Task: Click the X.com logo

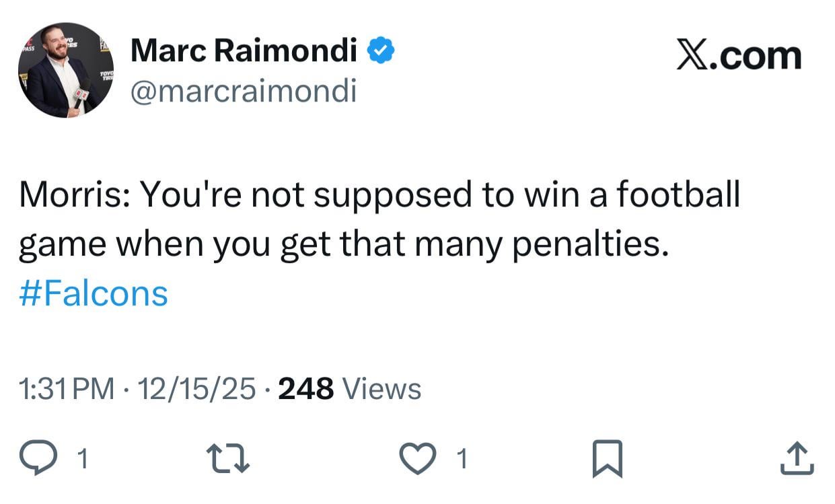Action: click(x=737, y=54)
